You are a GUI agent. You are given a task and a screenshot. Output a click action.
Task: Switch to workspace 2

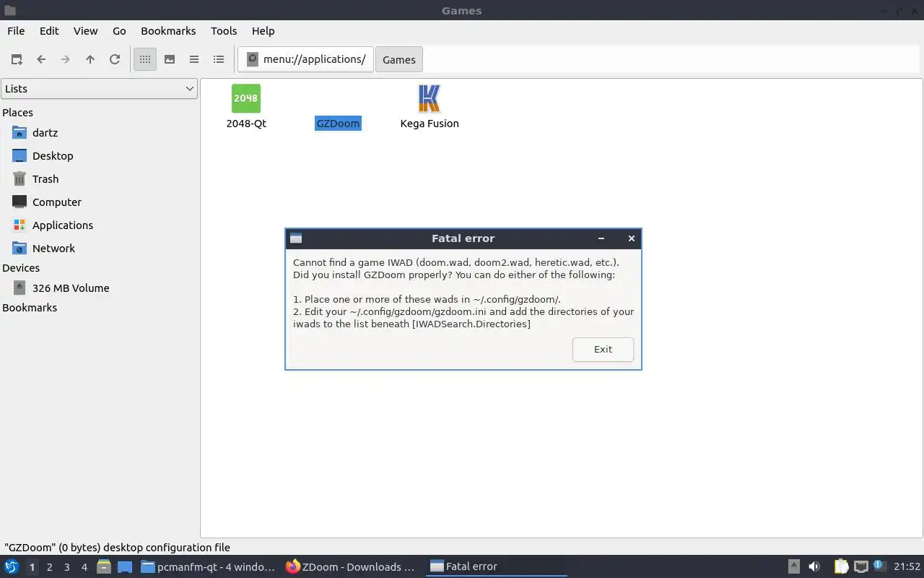49,567
